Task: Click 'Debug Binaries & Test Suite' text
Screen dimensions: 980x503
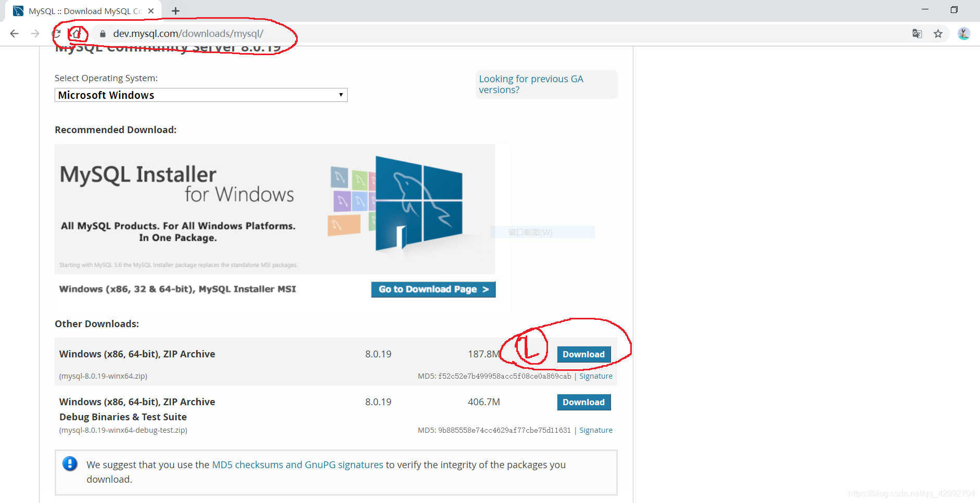Action: [x=123, y=417]
